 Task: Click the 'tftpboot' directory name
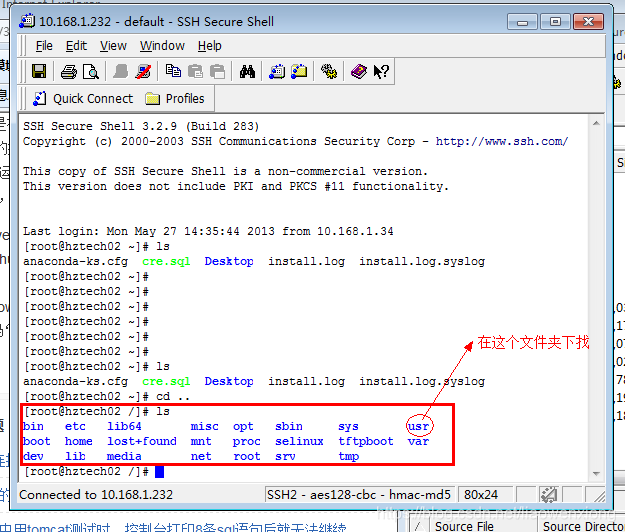click(x=366, y=441)
